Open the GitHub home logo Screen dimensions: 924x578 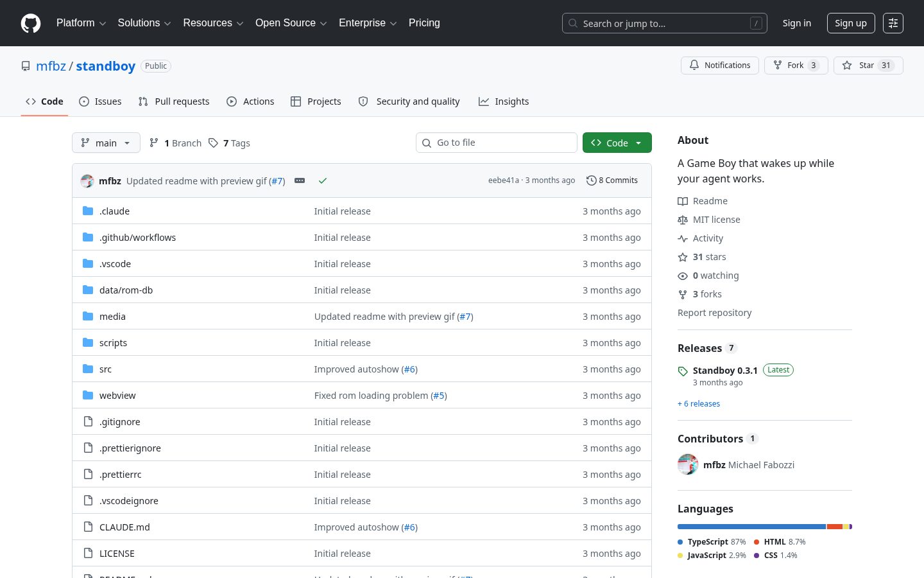31,23
